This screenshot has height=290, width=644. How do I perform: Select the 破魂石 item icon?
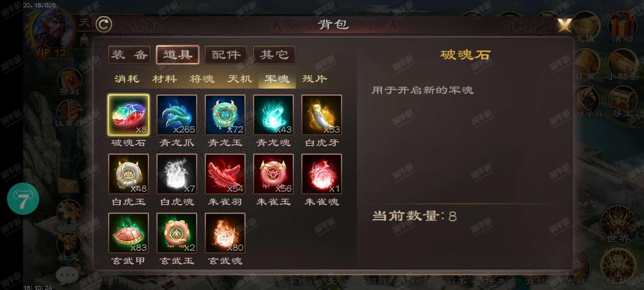point(129,115)
